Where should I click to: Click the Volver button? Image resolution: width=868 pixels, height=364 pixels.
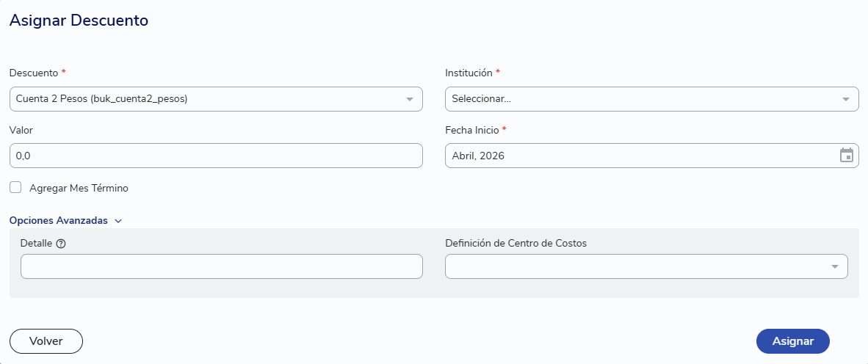pos(46,341)
